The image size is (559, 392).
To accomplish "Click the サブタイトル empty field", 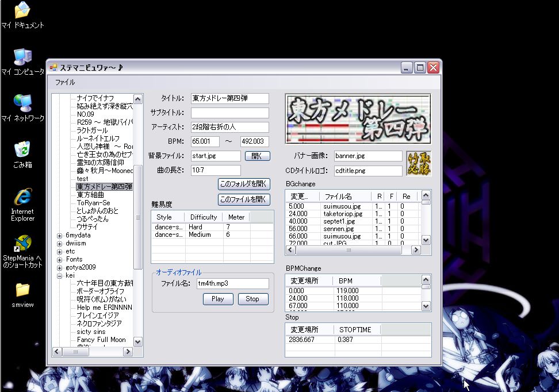I will (229, 113).
